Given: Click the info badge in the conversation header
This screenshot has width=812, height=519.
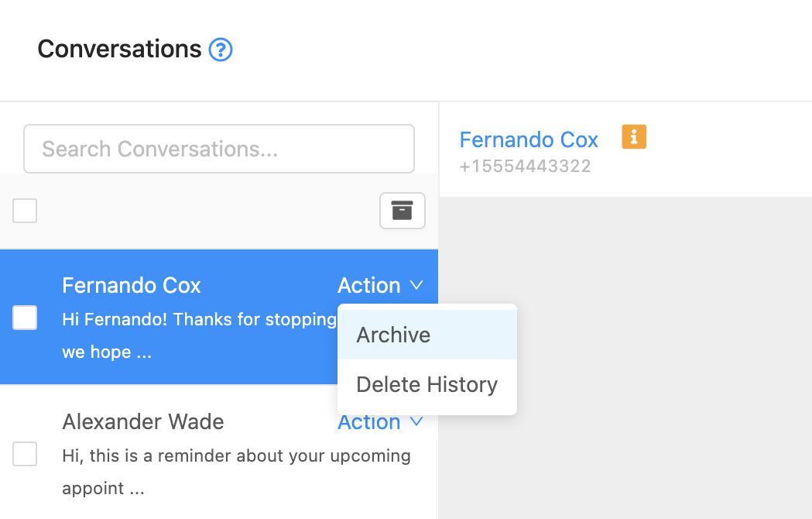Looking at the screenshot, I should [x=633, y=136].
